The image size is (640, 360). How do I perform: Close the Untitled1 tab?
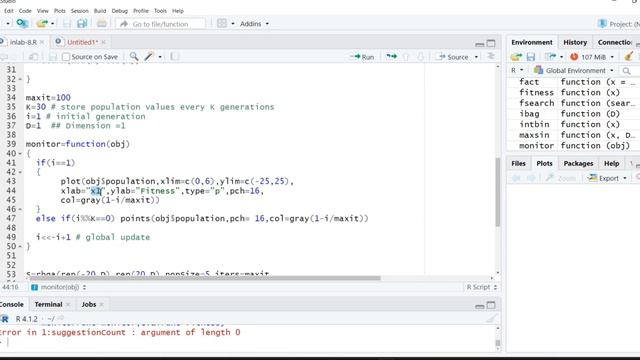point(104,42)
